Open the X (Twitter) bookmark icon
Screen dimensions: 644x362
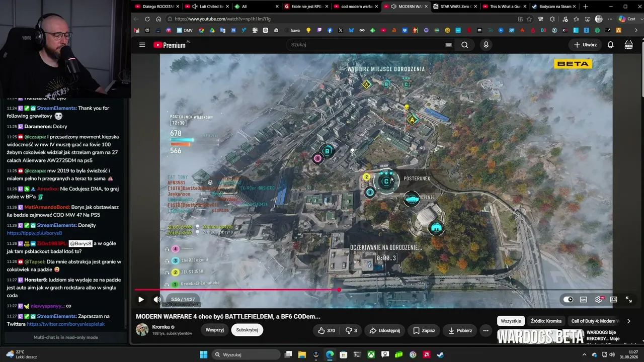tap(341, 31)
